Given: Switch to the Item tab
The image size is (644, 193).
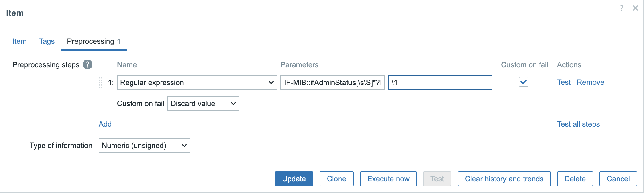Looking at the screenshot, I should [x=19, y=41].
